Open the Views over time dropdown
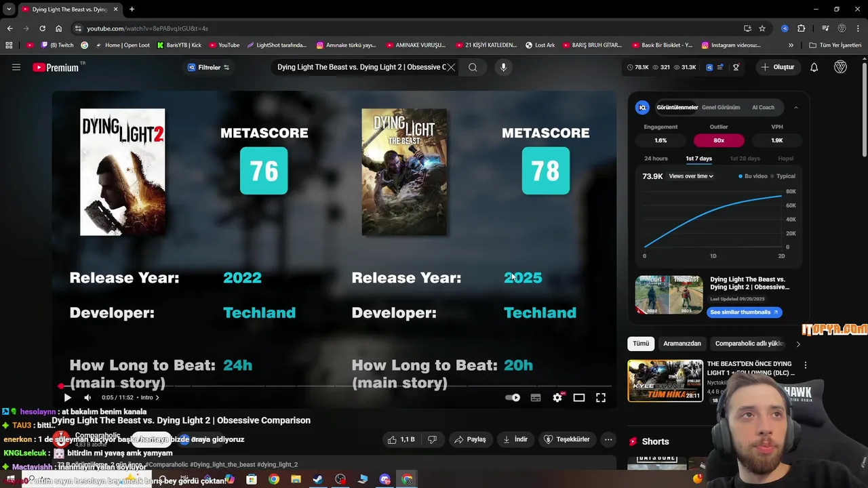 click(691, 176)
